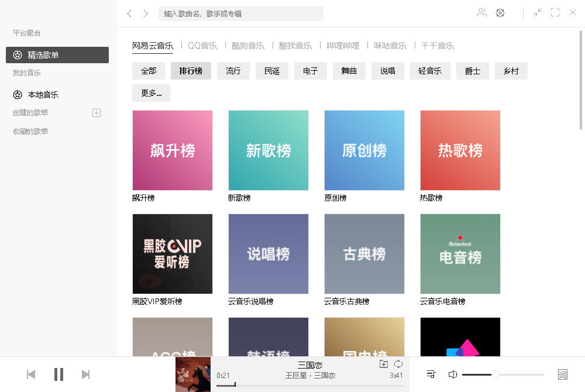Select the 网易云音乐 tab
The height and width of the screenshot is (392, 585).
coord(153,46)
